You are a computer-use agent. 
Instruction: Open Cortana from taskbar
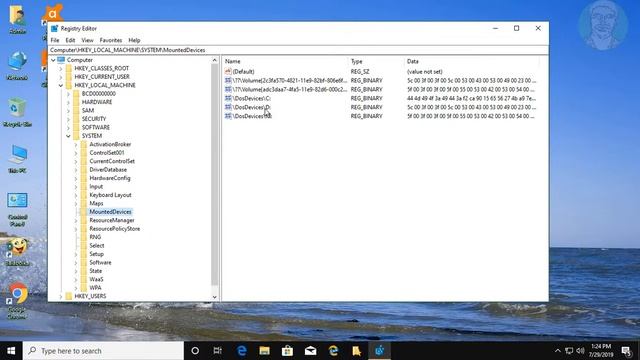point(195,351)
